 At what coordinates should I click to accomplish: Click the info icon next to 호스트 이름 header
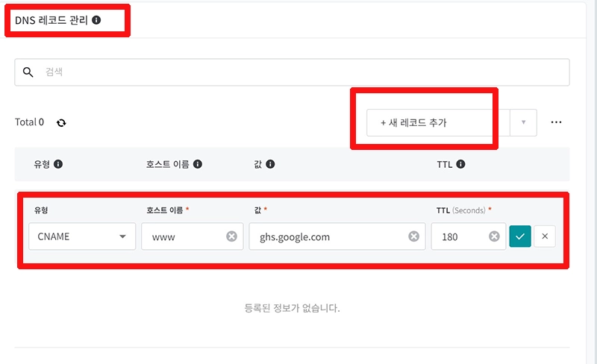click(x=198, y=164)
